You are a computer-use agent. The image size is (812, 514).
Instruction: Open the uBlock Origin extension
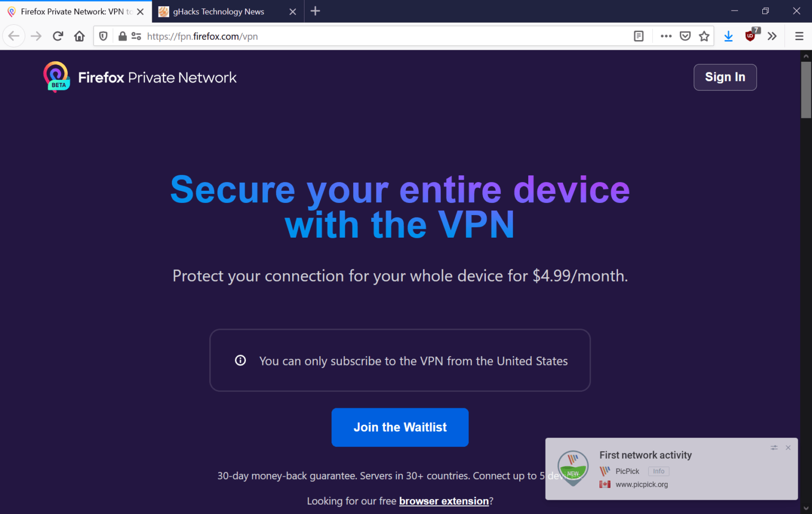click(x=751, y=36)
